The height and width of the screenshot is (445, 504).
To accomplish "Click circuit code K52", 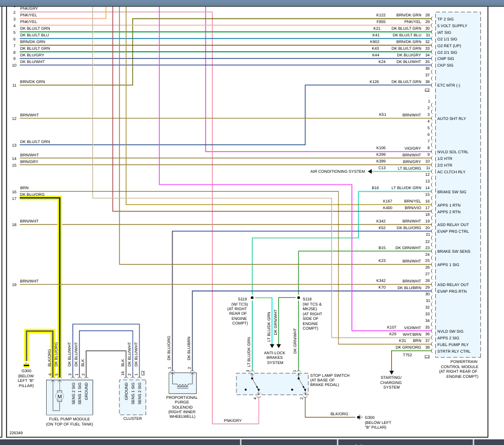I will (382, 228).
